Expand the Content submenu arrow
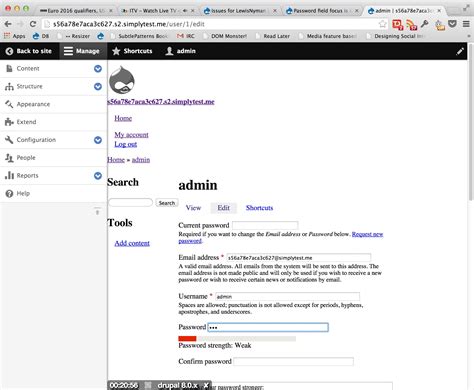Viewport: 474px width, 390px height. point(98,68)
